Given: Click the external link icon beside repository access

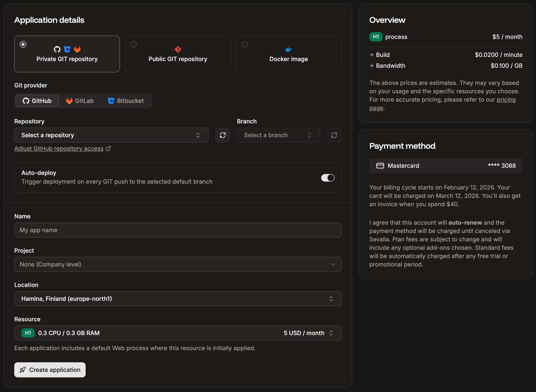Looking at the screenshot, I should pos(108,149).
